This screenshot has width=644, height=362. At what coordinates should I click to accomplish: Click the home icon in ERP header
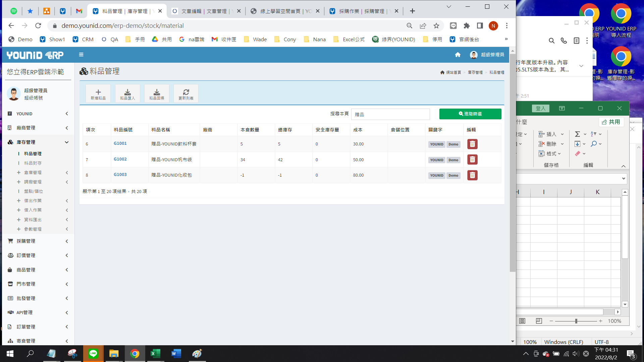click(x=458, y=55)
